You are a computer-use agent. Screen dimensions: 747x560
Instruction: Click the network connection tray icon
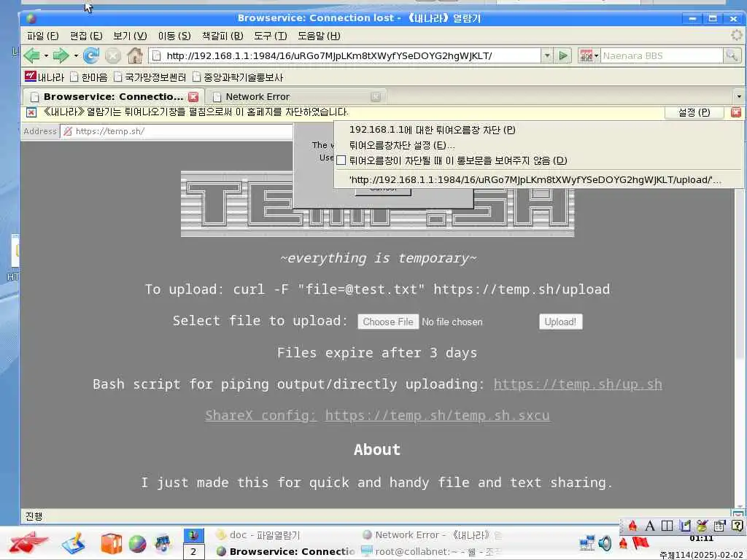[x=587, y=542]
